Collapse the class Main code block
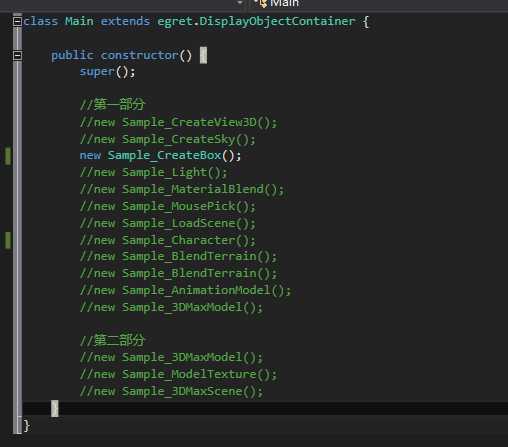Viewport: 508px width, 447px height. coord(17,22)
